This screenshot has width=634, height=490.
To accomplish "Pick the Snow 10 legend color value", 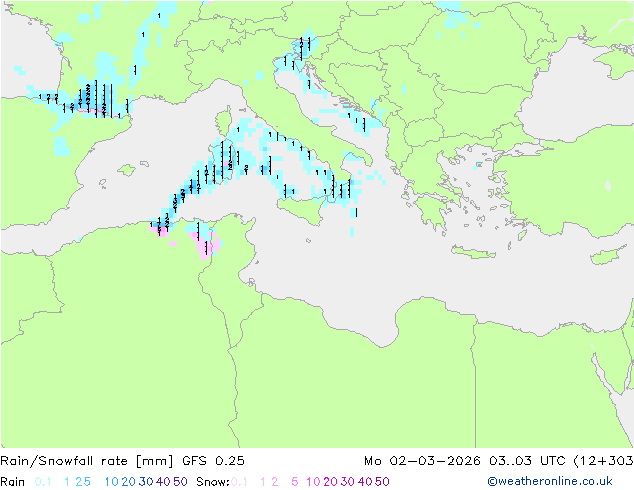I will (x=313, y=482).
